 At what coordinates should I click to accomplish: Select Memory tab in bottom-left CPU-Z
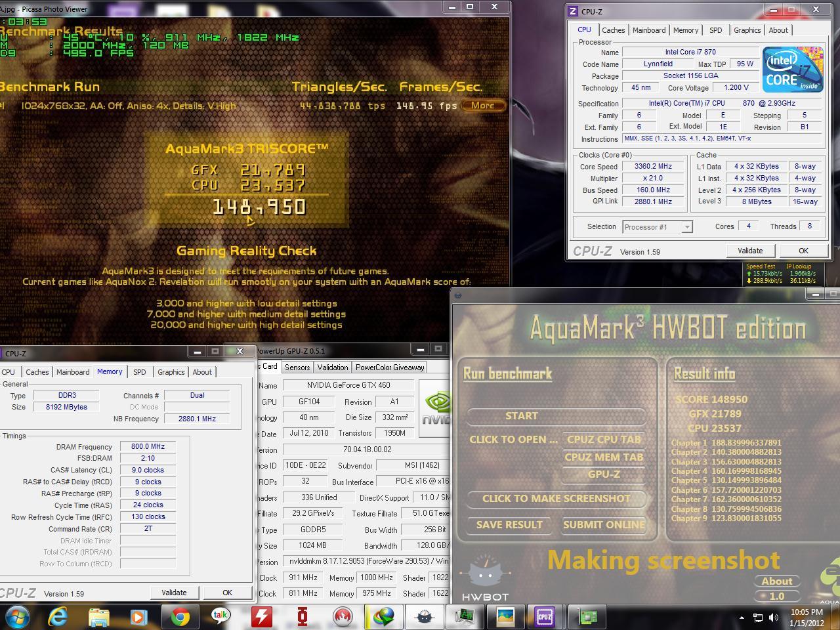(110, 371)
